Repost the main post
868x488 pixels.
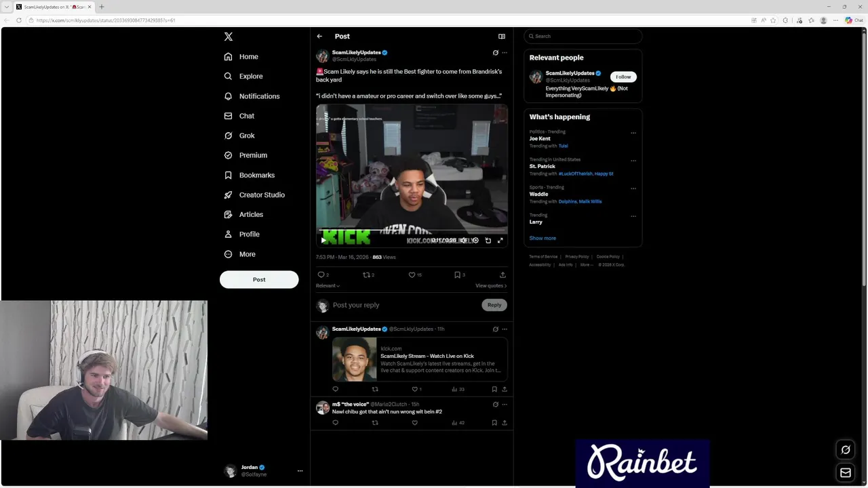[368, 274]
